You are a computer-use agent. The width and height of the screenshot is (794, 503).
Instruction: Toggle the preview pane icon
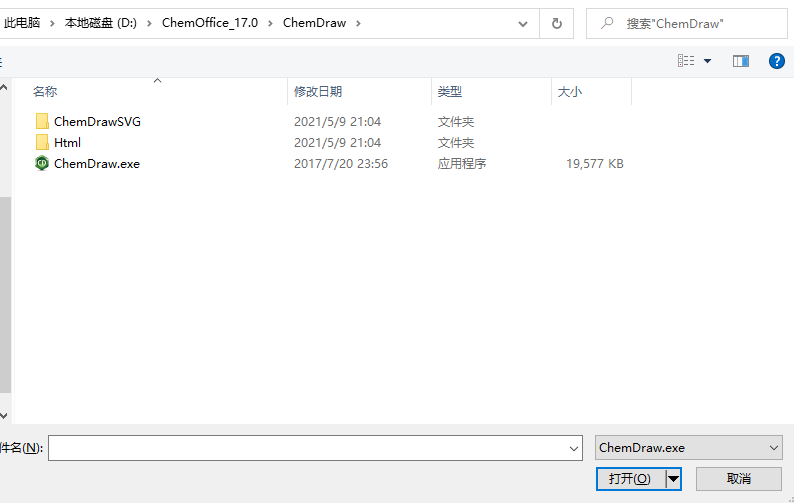click(741, 61)
